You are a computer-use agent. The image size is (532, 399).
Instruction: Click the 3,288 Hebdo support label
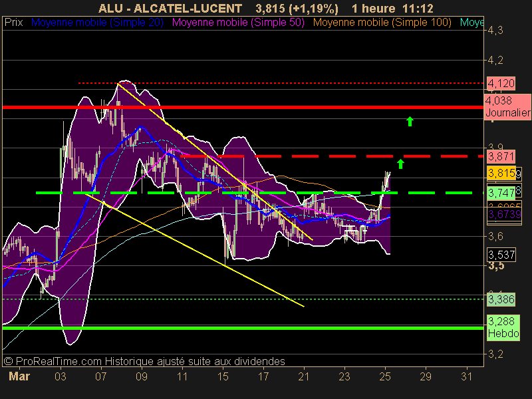[503, 327]
